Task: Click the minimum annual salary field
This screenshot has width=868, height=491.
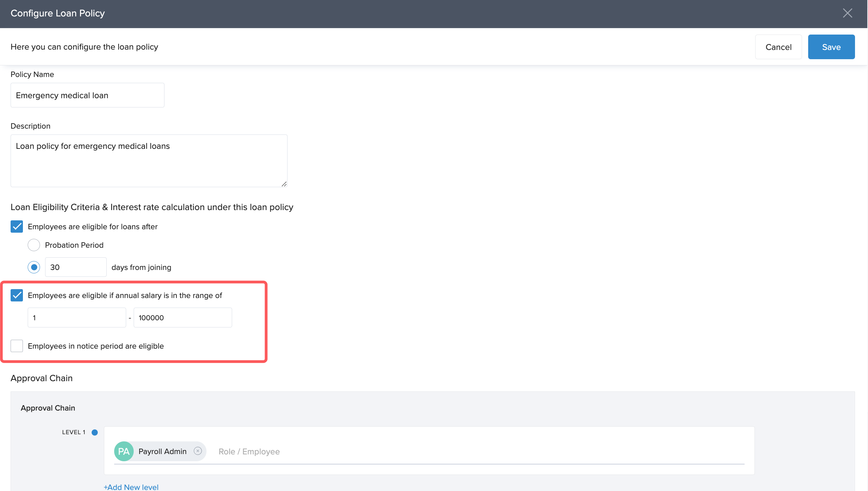Action: coord(77,318)
